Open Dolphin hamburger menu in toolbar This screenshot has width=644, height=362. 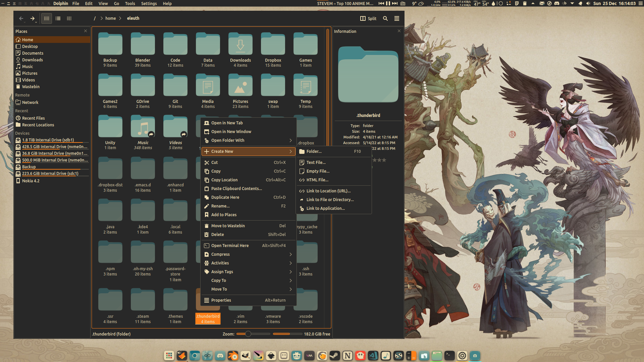click(x=397, y=18)
